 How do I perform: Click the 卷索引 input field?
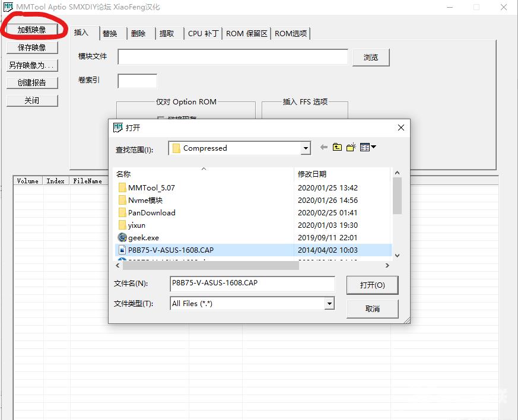(x=138, y=81)
